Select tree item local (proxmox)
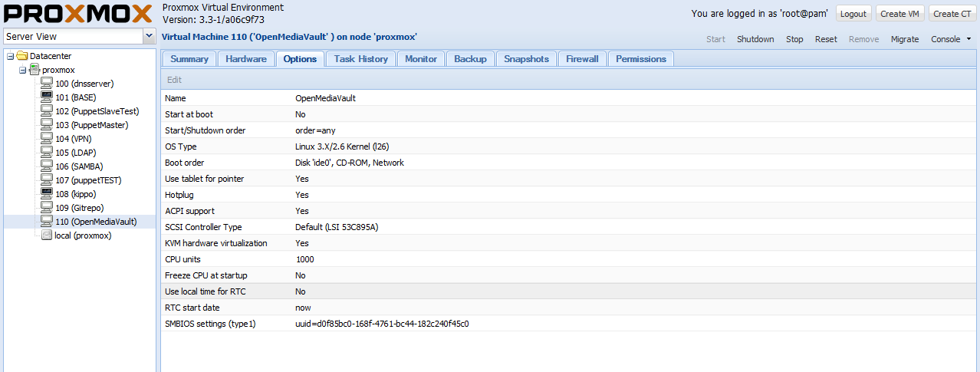The width and height of the screenshot is (980, 372). (83, 235)
